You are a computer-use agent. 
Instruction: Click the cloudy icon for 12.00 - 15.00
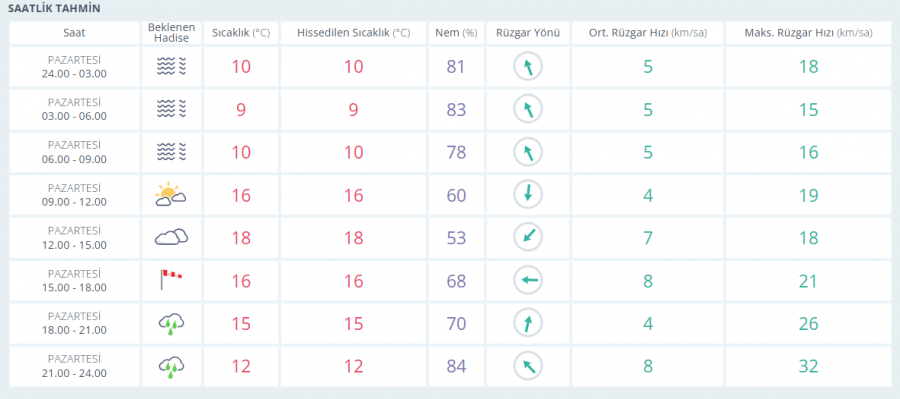pyautogui.click(x=171, y=237)
